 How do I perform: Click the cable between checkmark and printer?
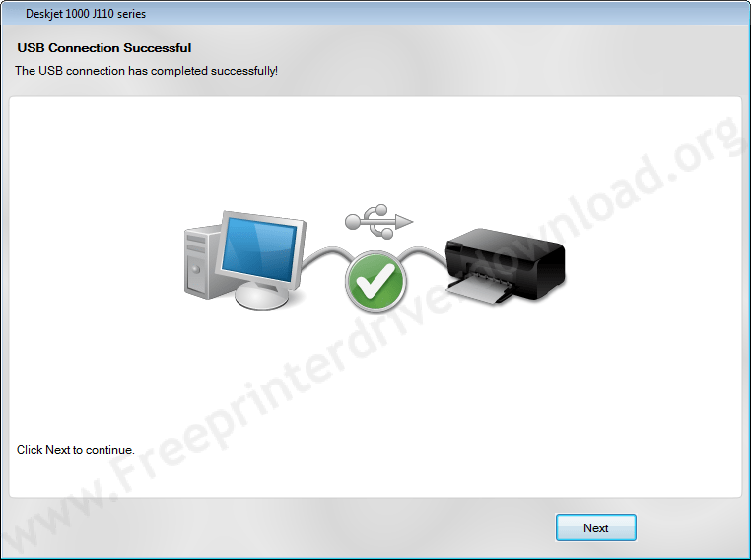coord(425,256)
